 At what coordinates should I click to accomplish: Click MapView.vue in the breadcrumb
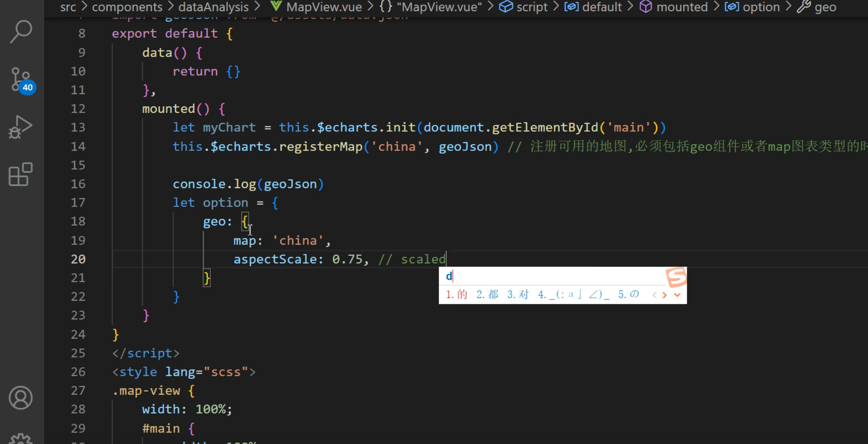(x=324, y=7)
